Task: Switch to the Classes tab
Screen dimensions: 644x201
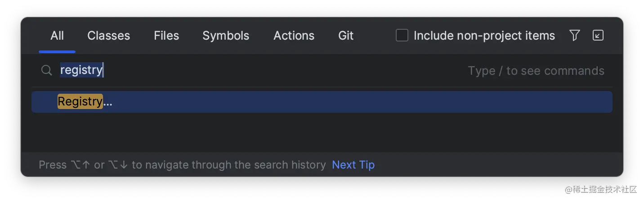Action: 108,36
